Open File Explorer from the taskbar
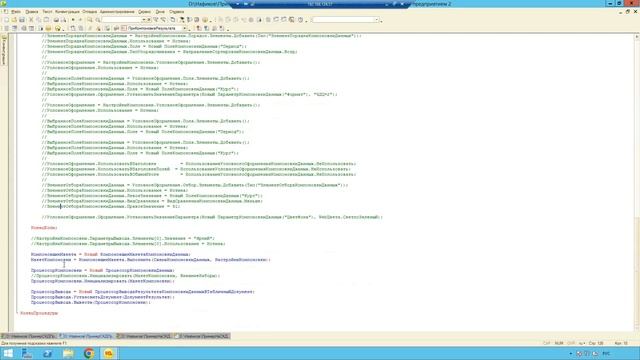The height and width of the screenshot is (360, 640). (68, 353)
